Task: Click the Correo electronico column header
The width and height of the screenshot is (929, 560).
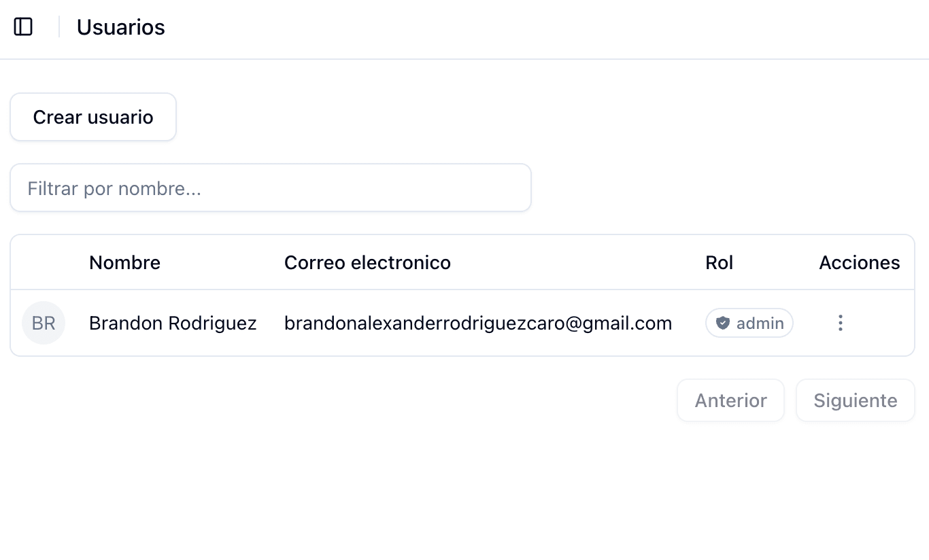Action: click(x=367, y=262)
